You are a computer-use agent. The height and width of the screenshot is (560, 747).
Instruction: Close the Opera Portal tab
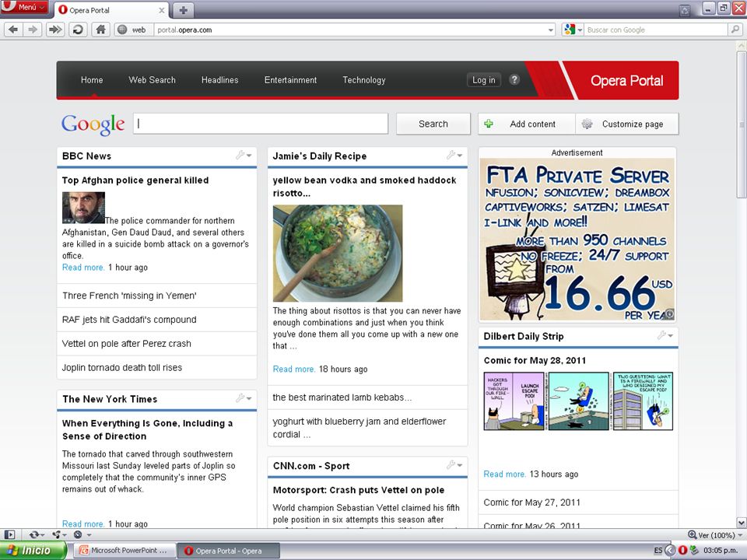(162, 10)
